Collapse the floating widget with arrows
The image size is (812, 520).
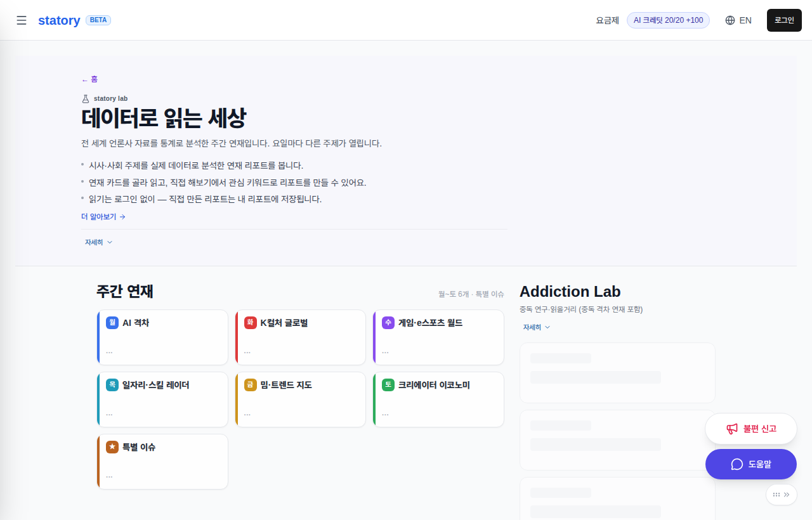pos(782,495)
